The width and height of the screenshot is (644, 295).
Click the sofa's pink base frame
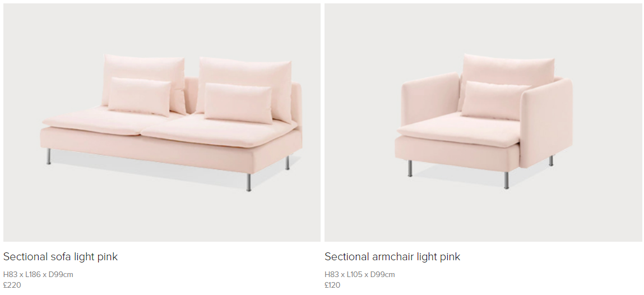tap(164, 152)
